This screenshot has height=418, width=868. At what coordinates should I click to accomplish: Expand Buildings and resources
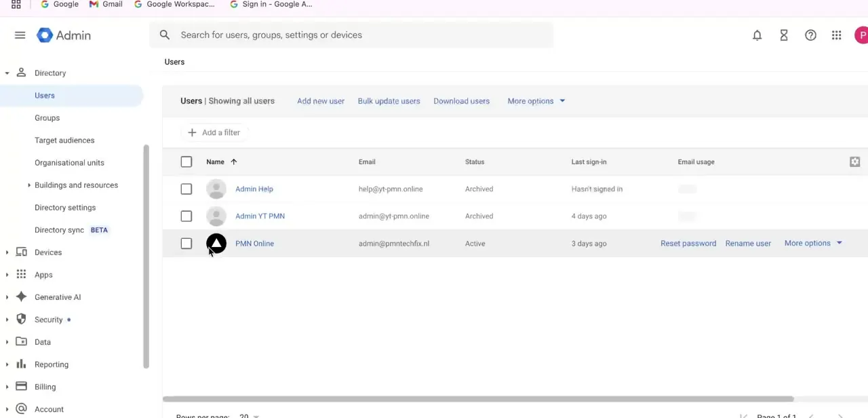(x=29, y=185)
